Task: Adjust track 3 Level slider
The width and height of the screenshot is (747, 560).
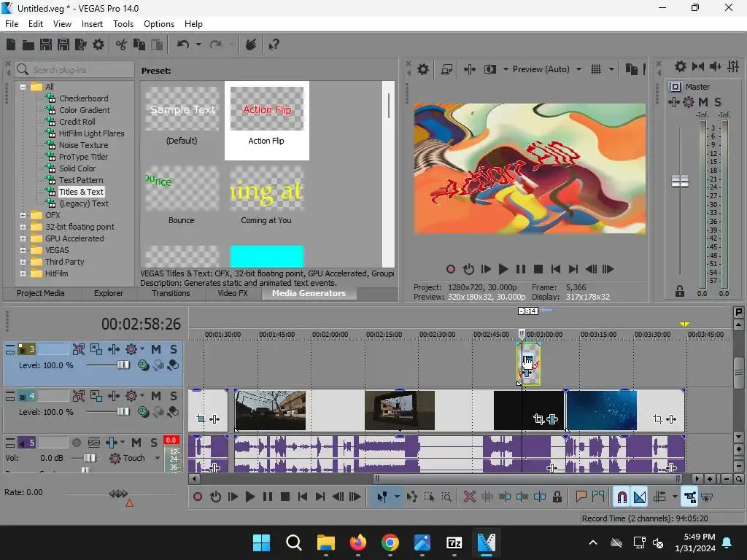Action: pos(123,365)
